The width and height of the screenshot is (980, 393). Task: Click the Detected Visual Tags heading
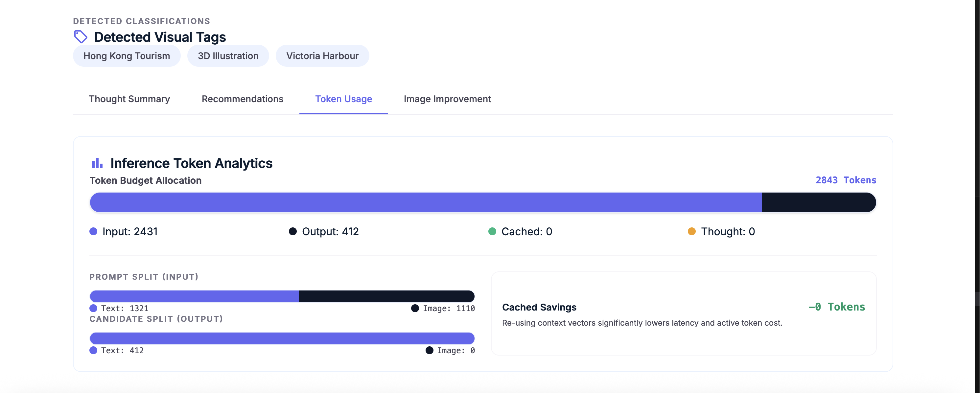pyautogui.click(x=160, y=37)
